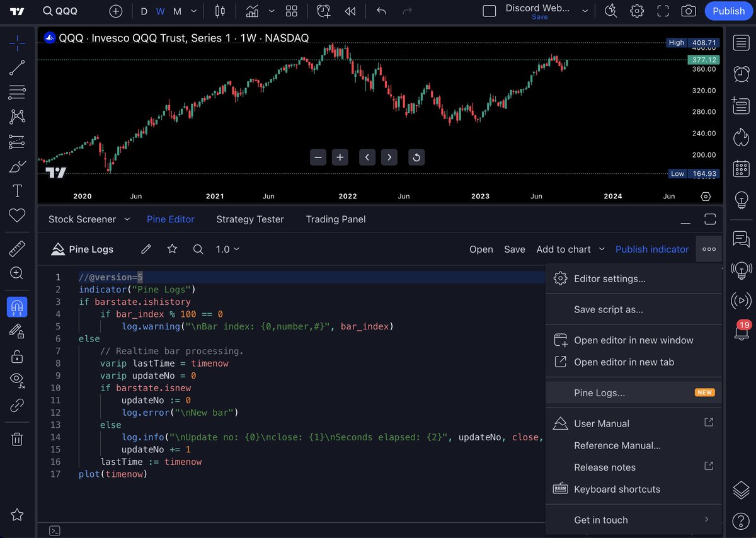Open the watchlist panel icon
The width and height of the screenshot is (756, 538).
point(741,43)
